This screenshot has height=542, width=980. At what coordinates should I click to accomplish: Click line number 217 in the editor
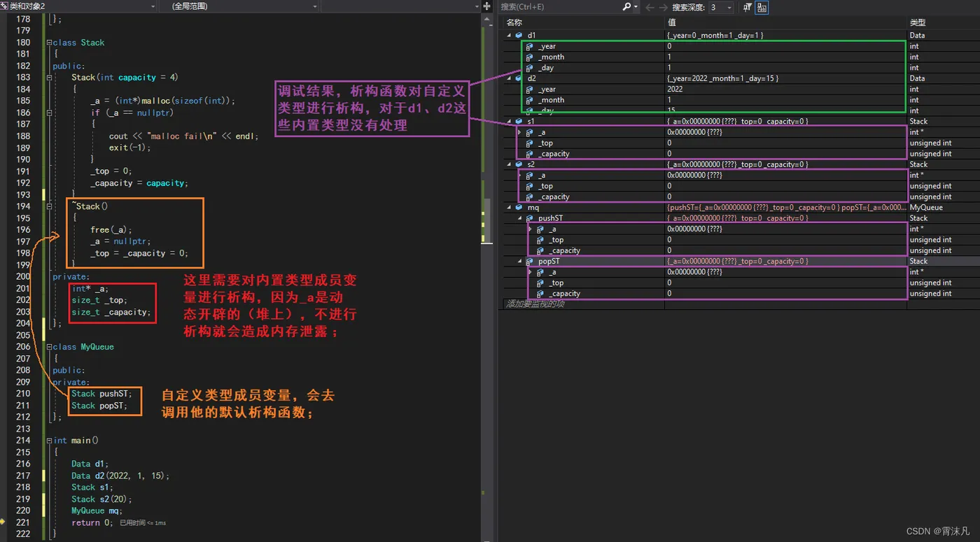(x=23, y=476)
